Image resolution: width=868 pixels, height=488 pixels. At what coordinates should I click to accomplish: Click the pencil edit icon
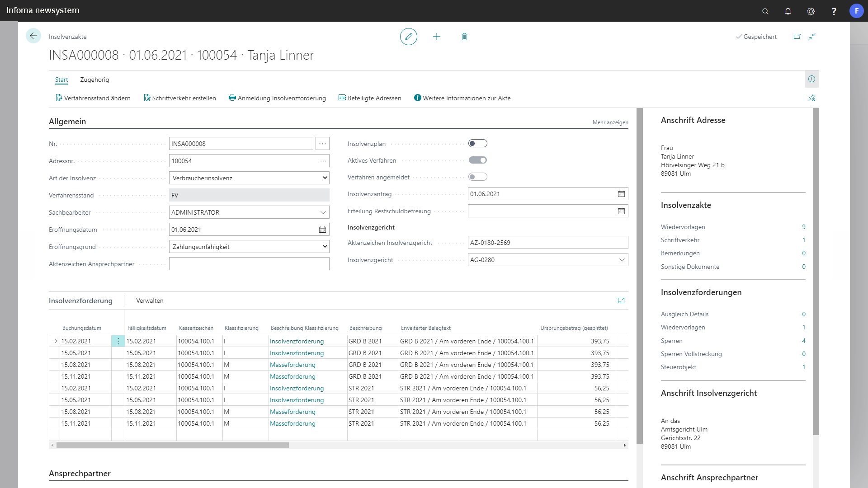(x=408, y=37)
